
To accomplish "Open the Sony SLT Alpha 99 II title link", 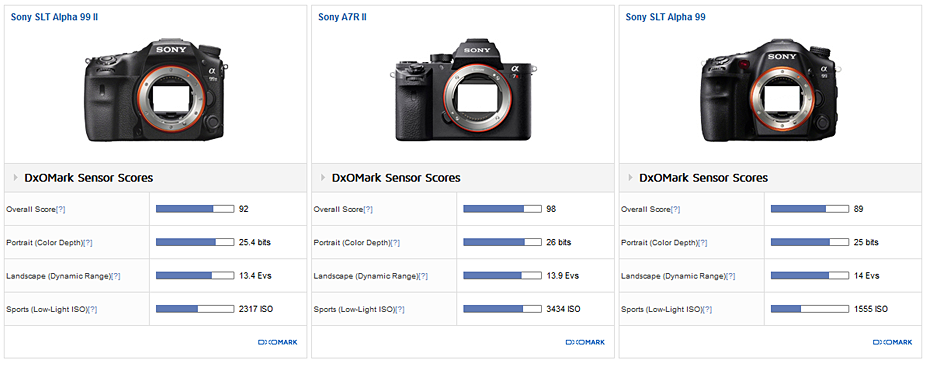I will click(54, 17).
